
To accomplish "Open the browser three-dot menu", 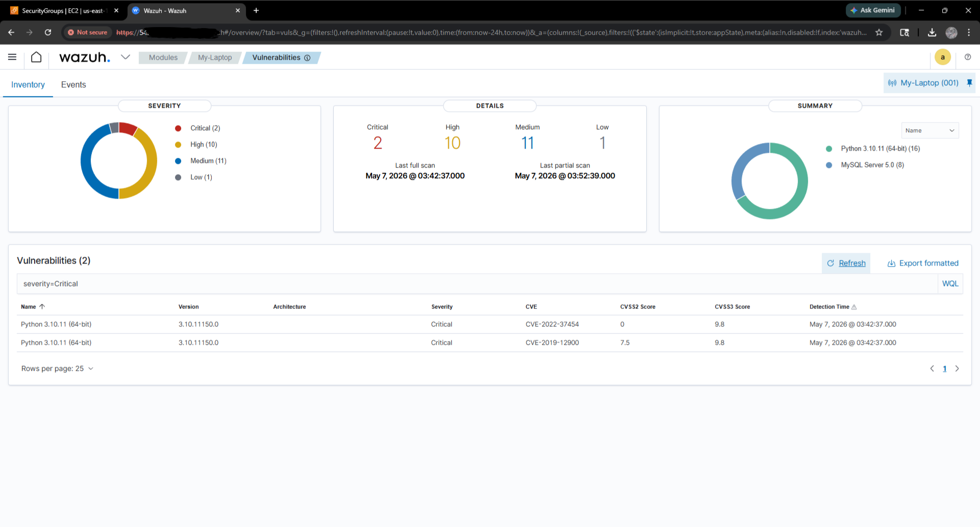I will [x=969, y=32].
